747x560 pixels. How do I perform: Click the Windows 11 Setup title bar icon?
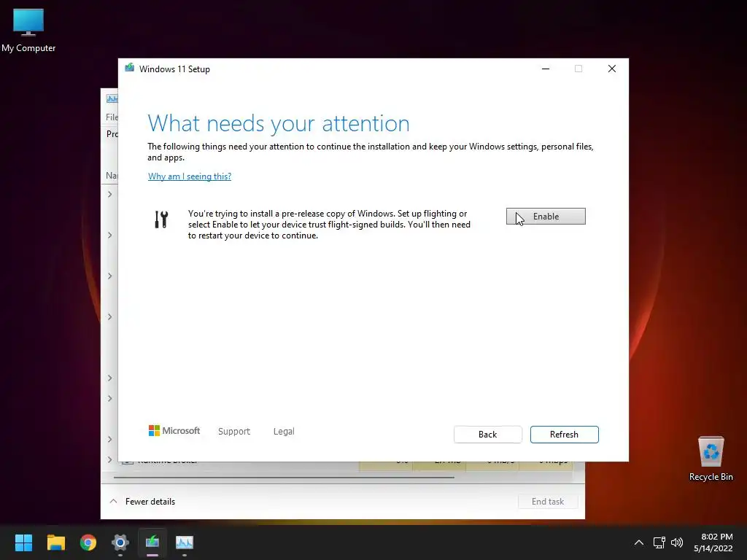click(x=130, y=68)
